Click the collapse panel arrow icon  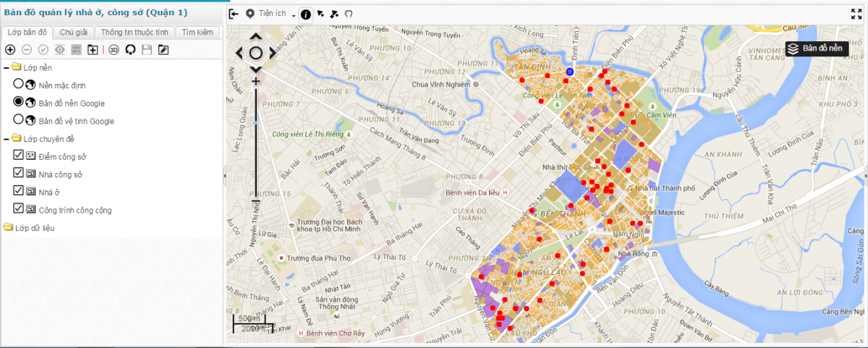[x=234, y=14]
